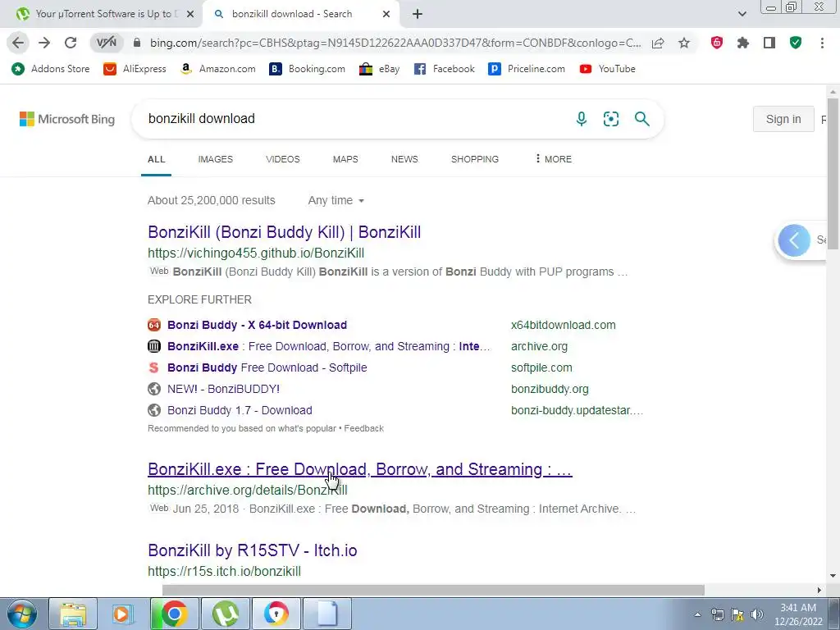The image size is (840, 630).
Task: Open the YouTube bookmark
Action: (608, 69)
